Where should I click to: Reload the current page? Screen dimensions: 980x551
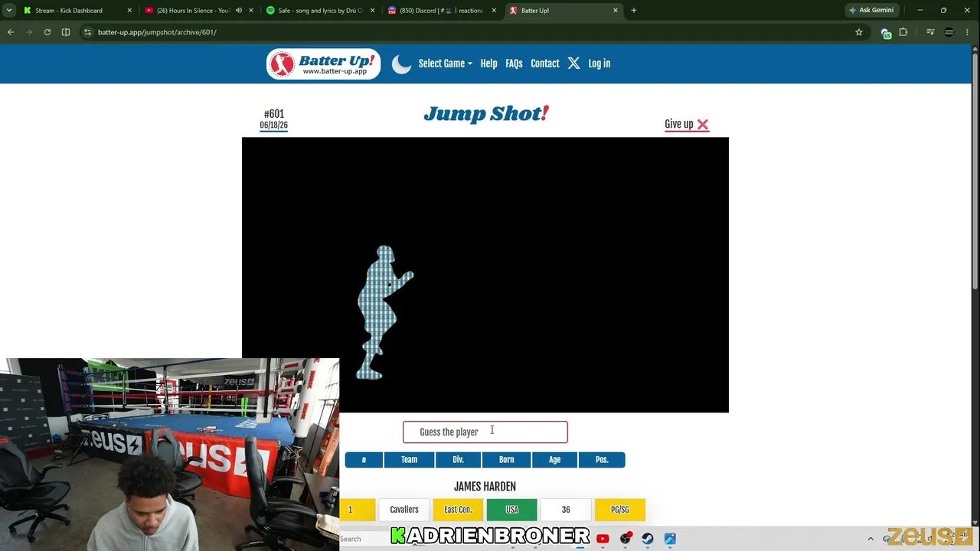47,32
